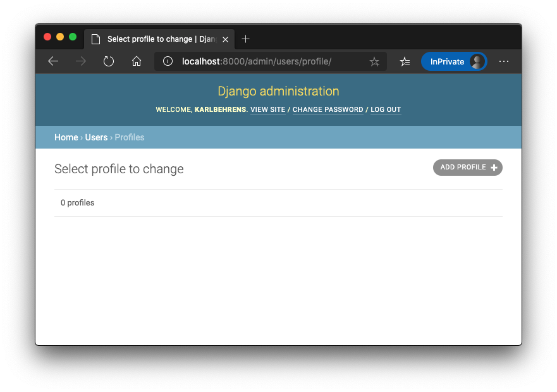The image size is (557, 392).
Task: Click the InPrivate profile button
Action: coord(453,61)
